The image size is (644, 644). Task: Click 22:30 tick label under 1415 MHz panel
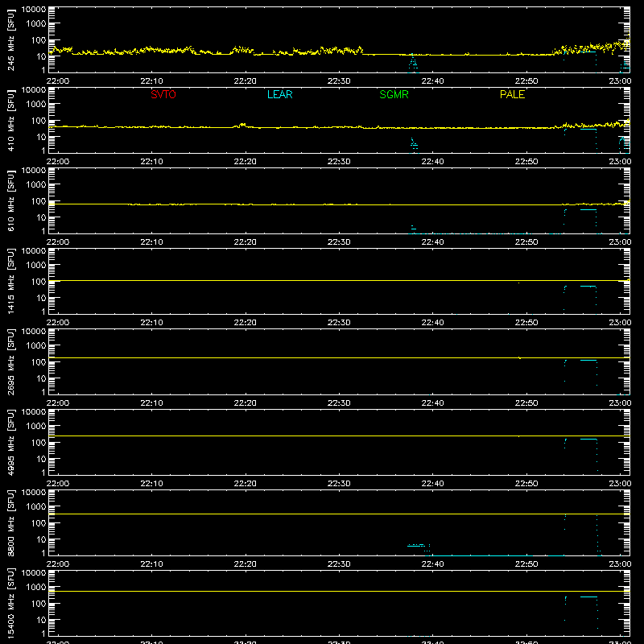tap(339, 323)
